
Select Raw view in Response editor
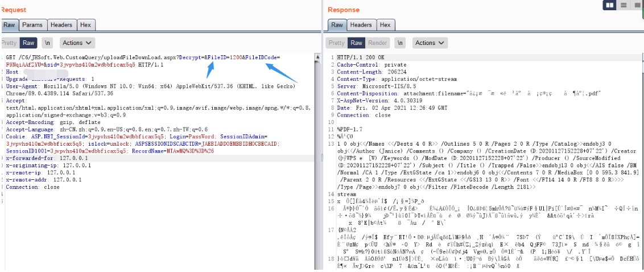coord(356,43)
